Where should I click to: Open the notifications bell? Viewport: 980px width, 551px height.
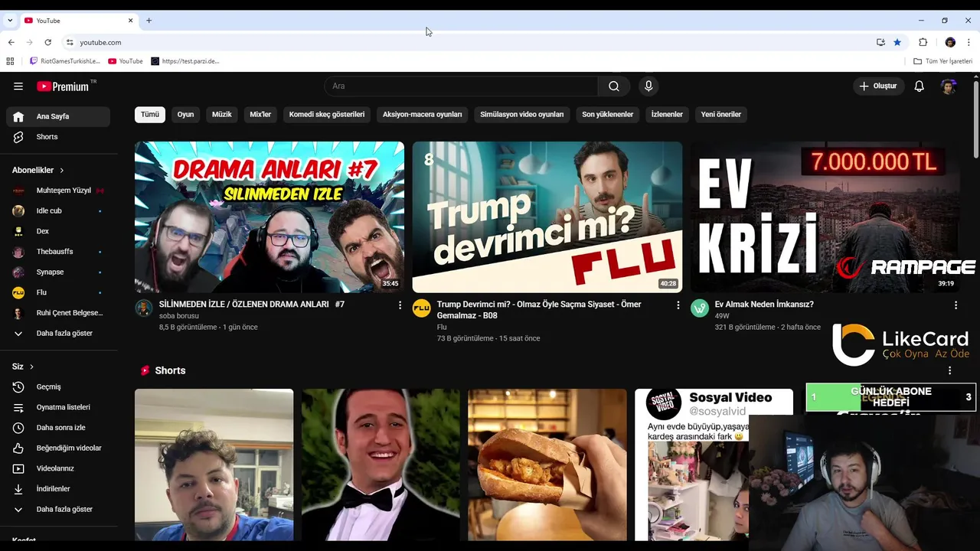919,86
